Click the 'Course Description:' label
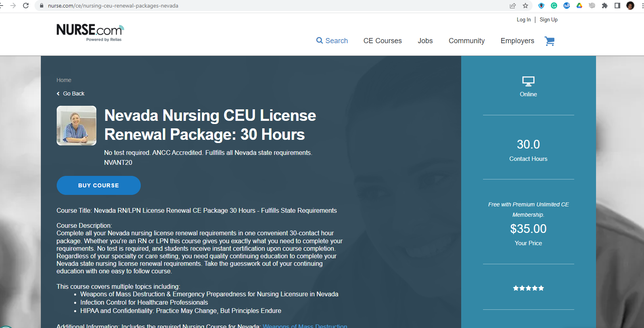The width and height of the screenshot is (644, 328). pyautogui.click(x=84, y=225)
